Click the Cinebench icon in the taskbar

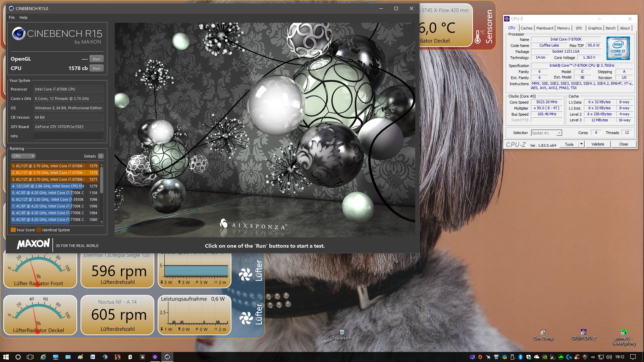[x=167, y=357]
